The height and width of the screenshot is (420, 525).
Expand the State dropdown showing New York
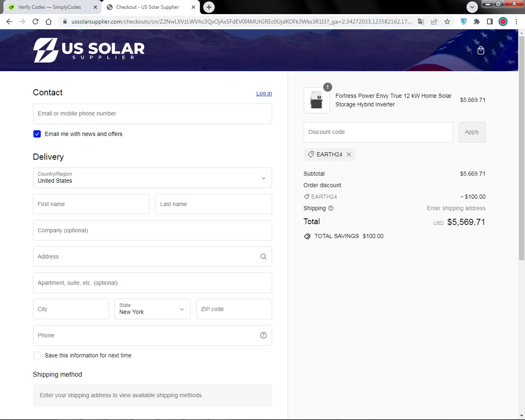152,309
